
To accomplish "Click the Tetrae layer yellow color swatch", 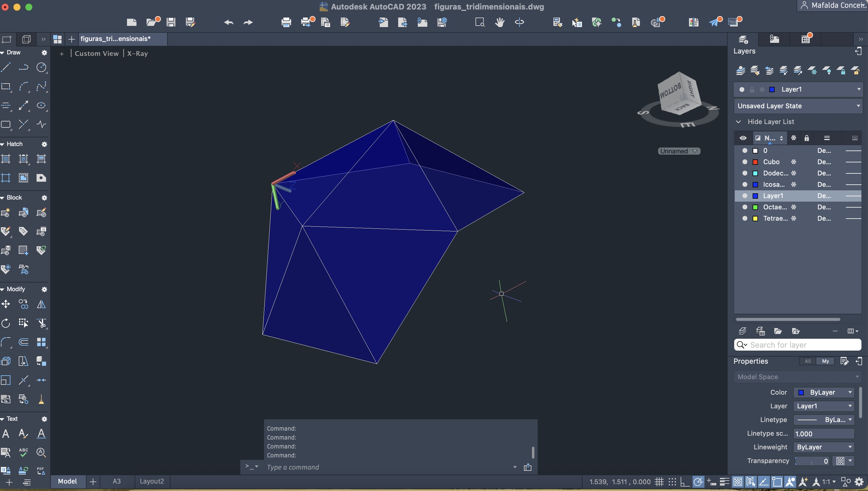I will (755, 219).
